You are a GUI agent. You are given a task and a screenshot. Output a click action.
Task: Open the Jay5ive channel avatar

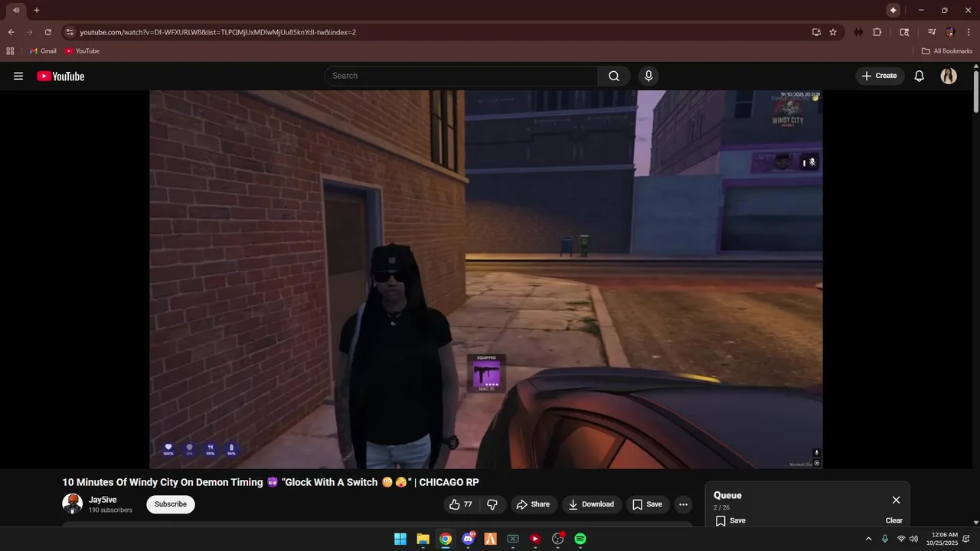click(73, 504)
